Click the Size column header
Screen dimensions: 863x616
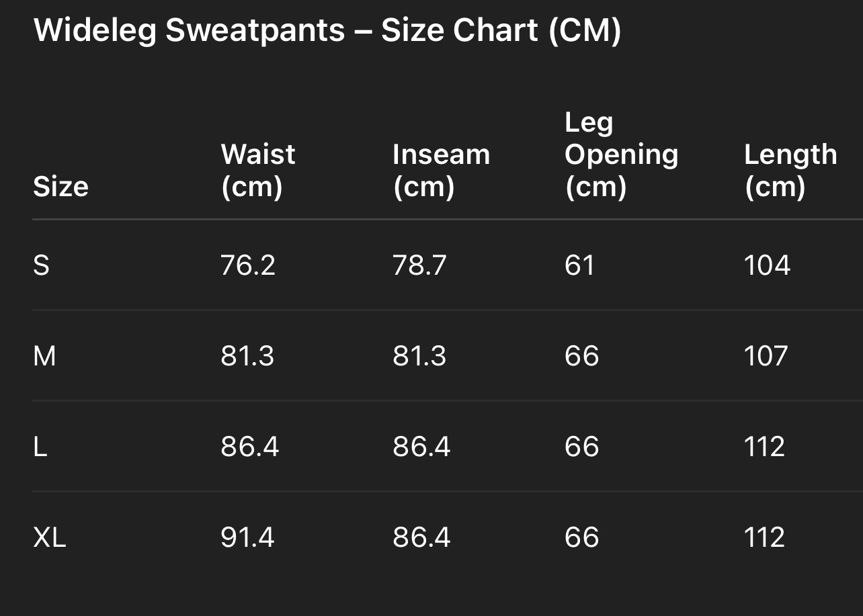point(60,187)
